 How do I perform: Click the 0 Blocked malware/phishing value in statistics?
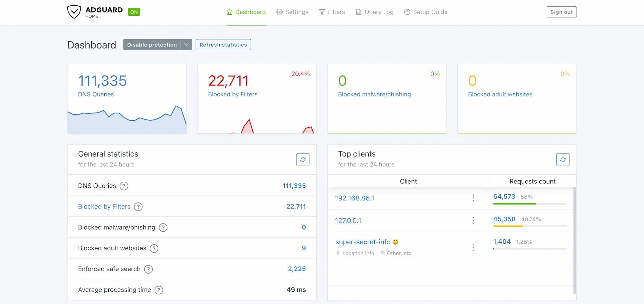304,227
